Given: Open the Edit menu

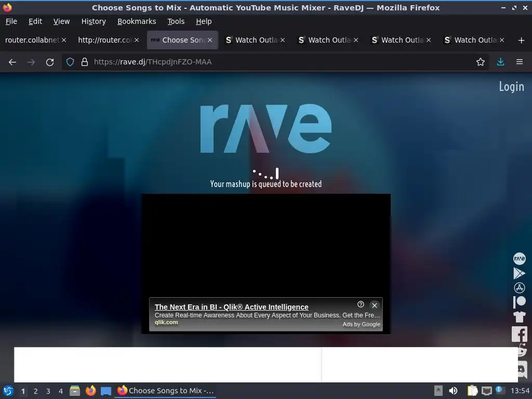Looking at the screenshot, I should (x=35, y=21).
